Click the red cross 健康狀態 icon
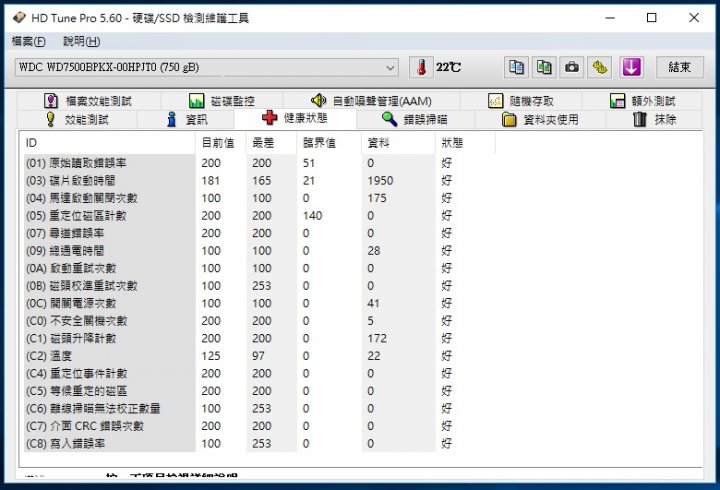 [x=270, y=118]
